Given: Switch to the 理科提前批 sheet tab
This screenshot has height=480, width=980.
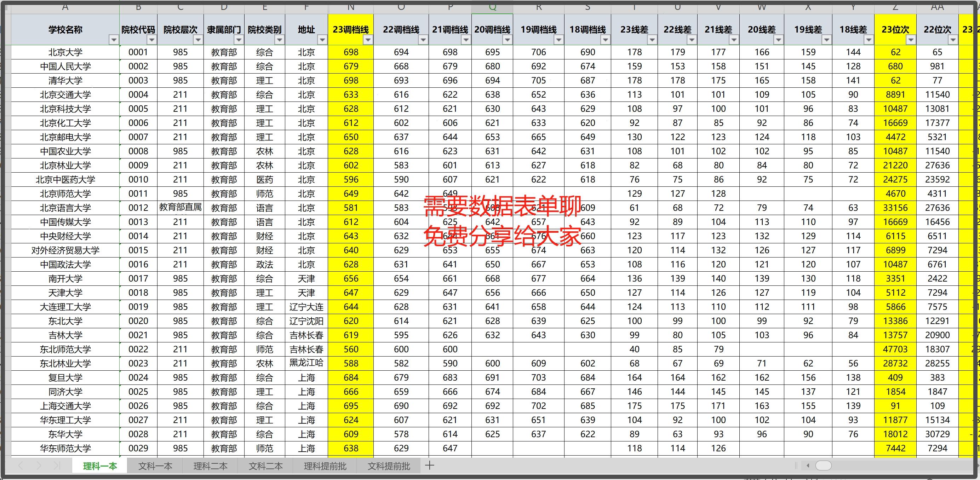Looking at the screenshot, I should [324, 466].
